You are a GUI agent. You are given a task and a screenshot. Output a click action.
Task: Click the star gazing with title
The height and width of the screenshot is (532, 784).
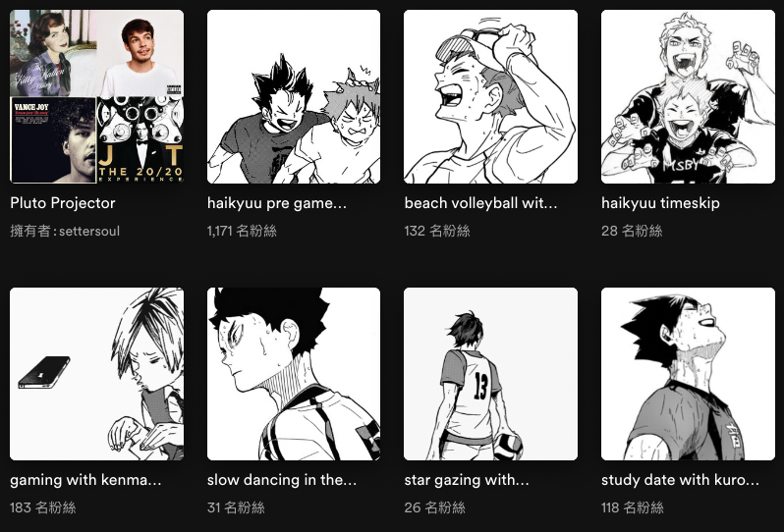(x=467, y=480)
